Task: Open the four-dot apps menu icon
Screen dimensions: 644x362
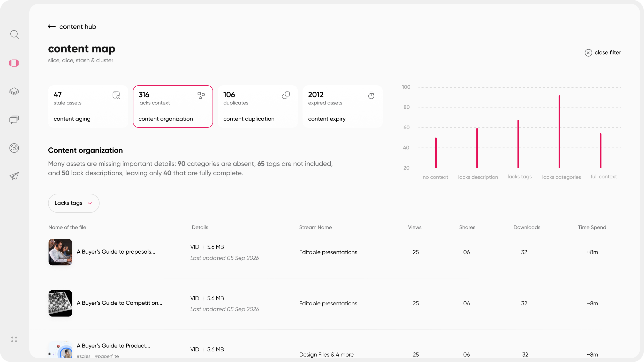Action: [x=14, y=339]
